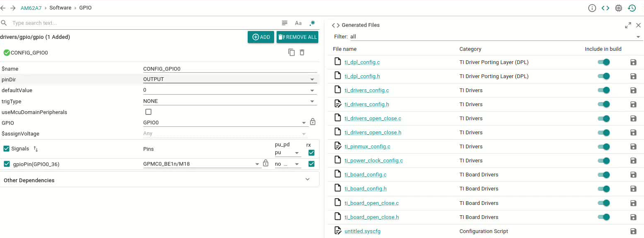644x238 pixels.
Task: Click the lock icon beside GPIO0
Action: coord(313,122)
